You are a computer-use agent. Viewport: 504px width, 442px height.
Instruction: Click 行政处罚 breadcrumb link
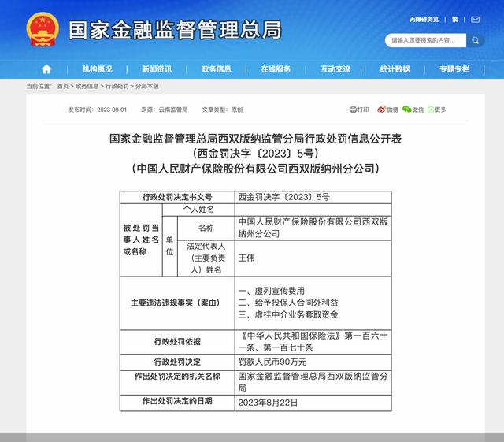pyautogui.click(x=118, y=86)
